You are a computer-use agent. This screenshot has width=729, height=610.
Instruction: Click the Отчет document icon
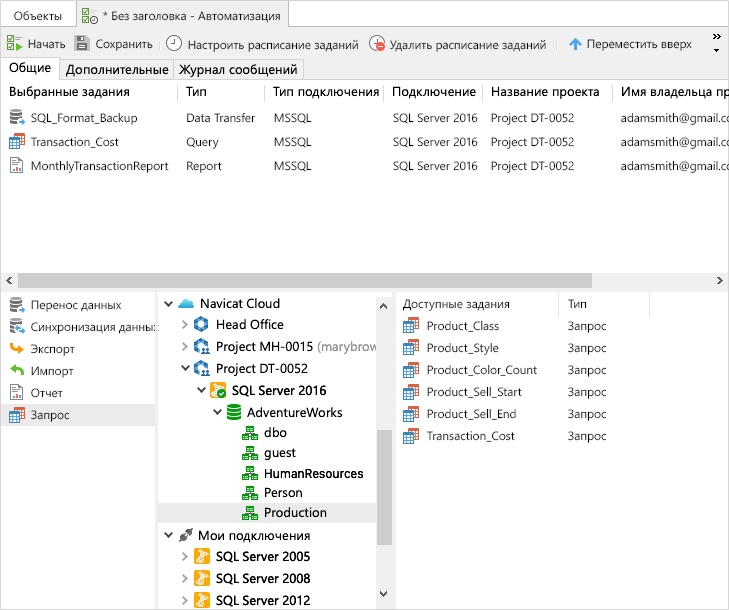pyautogui.click(x=16, y=392)
